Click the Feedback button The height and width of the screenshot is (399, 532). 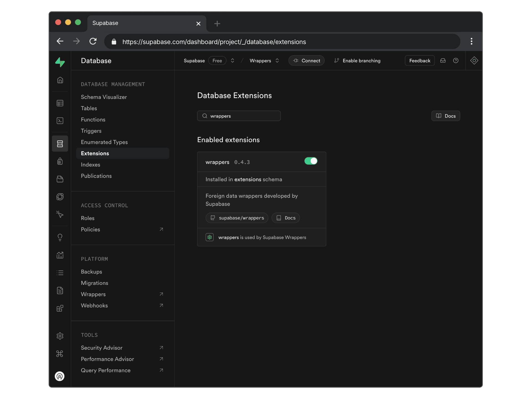pos(420,61)
